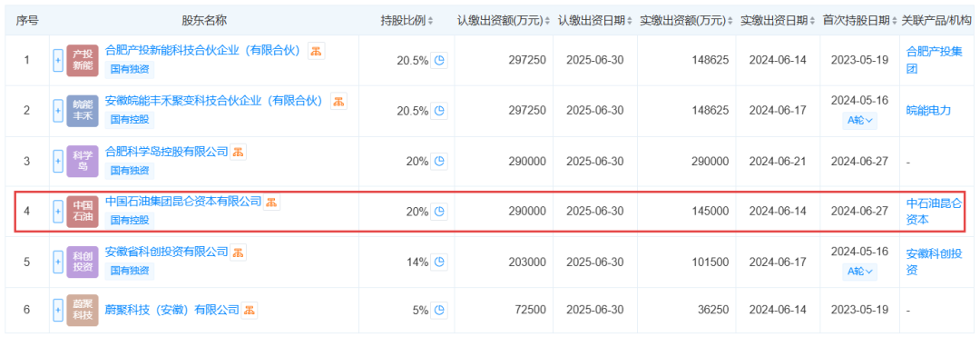The width and height of the screenshot is (980, 337).
Task: Open equity structure icon for 安徽省科创投资有限公司
Action: [x=238, y=253]
